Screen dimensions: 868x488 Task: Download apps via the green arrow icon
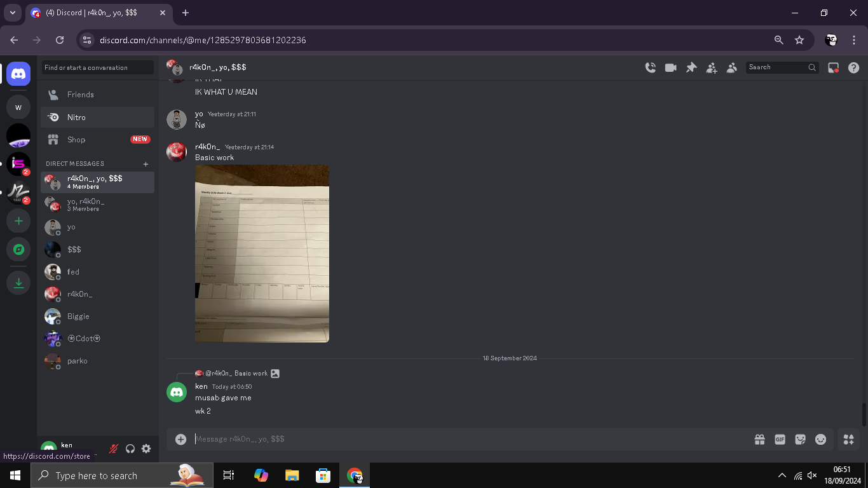click(18, 283)
